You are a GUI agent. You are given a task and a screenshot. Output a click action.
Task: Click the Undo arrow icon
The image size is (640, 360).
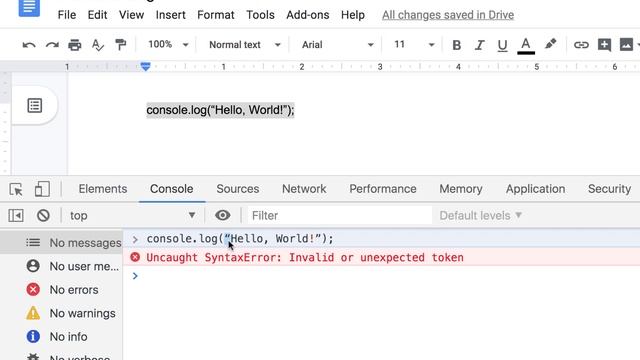pos(29,45)
